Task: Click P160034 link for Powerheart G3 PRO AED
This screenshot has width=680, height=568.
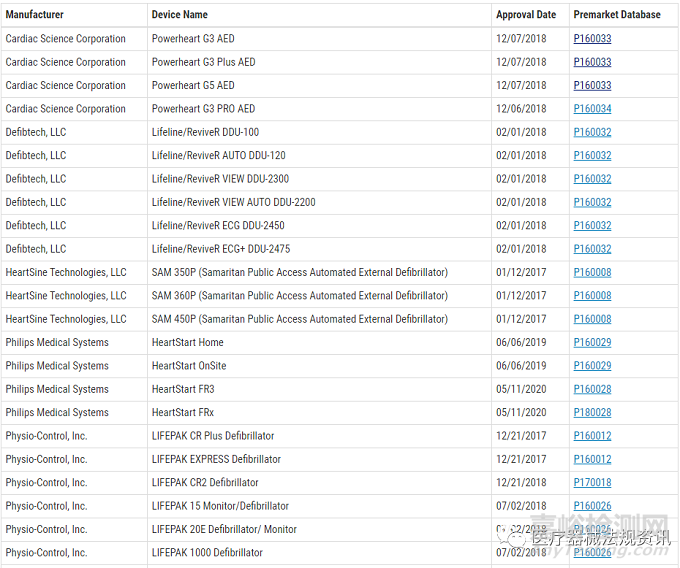Action: click(592, 109)
